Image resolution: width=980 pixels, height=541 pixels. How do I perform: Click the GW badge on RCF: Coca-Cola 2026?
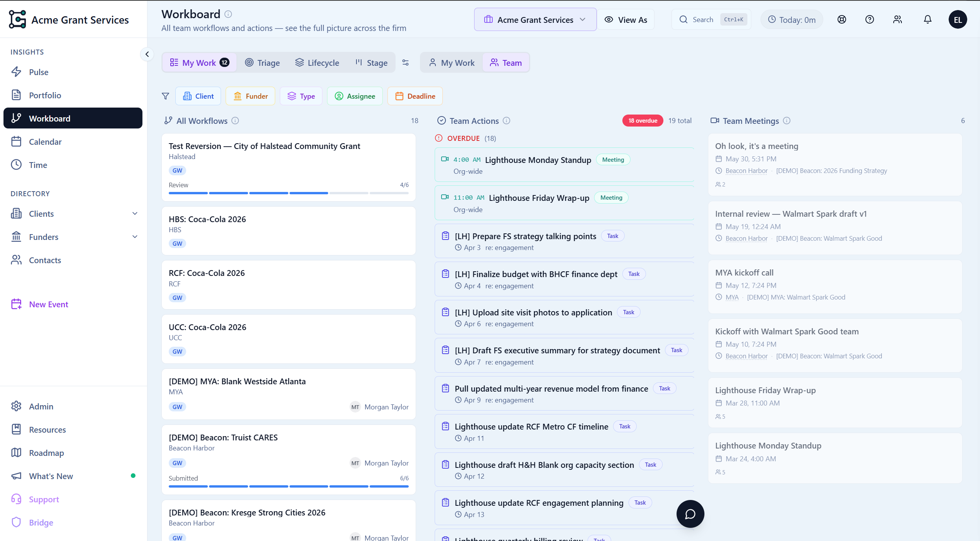(x=177, y=298)
